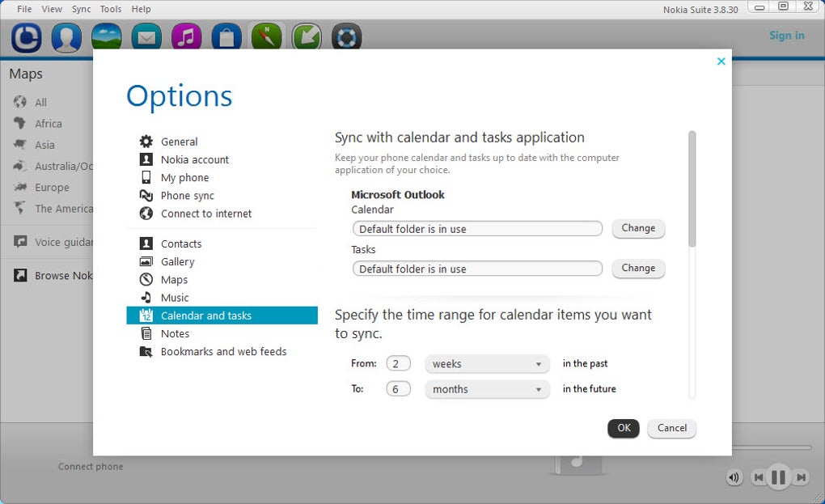825x504 pixels.
Task: Select Notes in Options list
Action: 222,333
